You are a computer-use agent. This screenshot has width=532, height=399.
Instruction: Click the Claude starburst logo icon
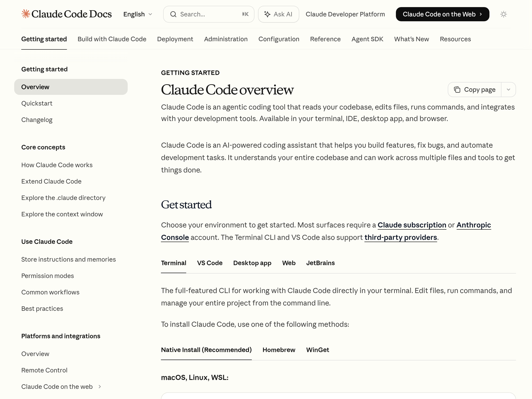(26, 14)
